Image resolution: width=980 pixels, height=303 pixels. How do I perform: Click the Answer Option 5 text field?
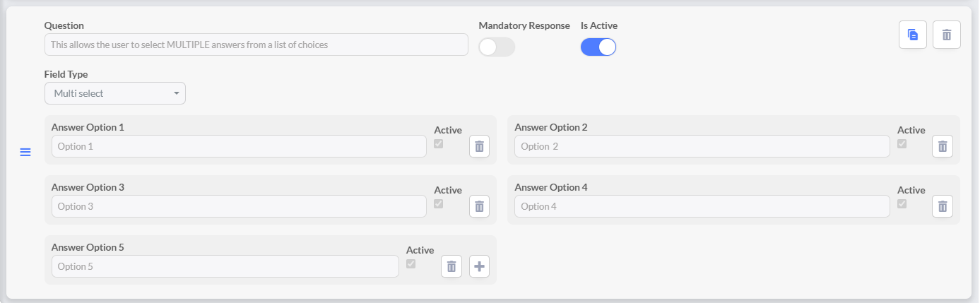point(225,266)
